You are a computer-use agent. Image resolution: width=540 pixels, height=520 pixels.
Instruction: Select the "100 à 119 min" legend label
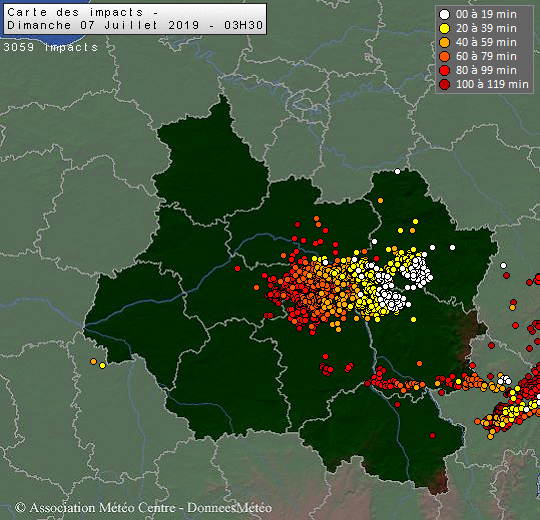[492, 84]
